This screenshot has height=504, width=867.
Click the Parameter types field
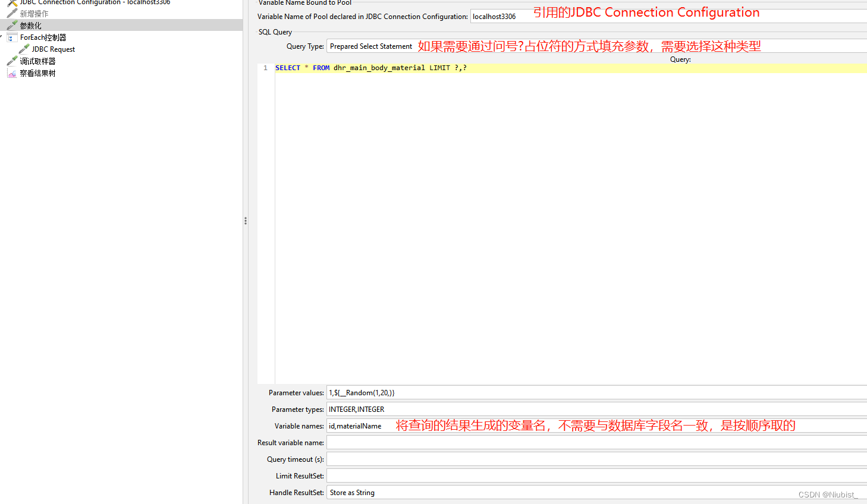click(596, 409)
